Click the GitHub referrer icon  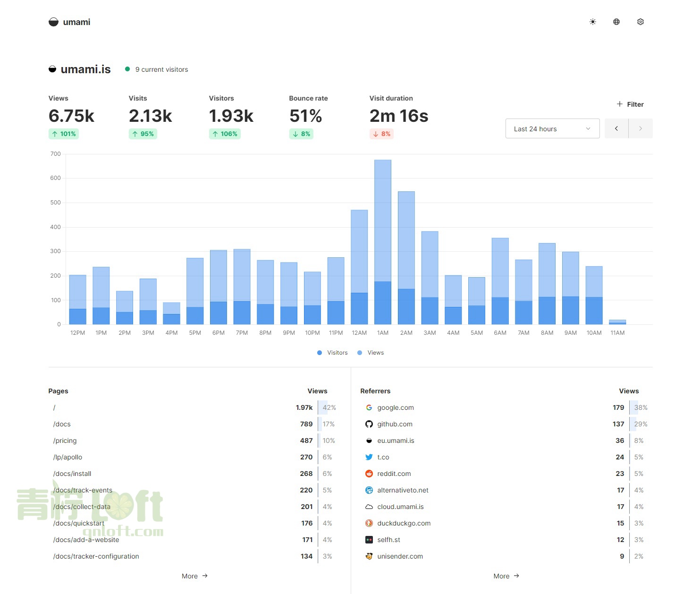pyautogui.click(x=369, y=424)
